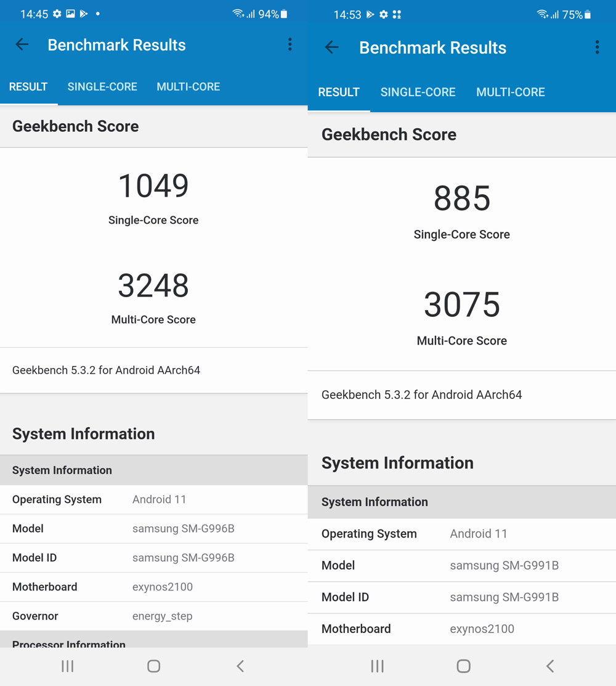
Task: Tap back arrow in the 14:45 screenshot header
Action: [22, 44]
